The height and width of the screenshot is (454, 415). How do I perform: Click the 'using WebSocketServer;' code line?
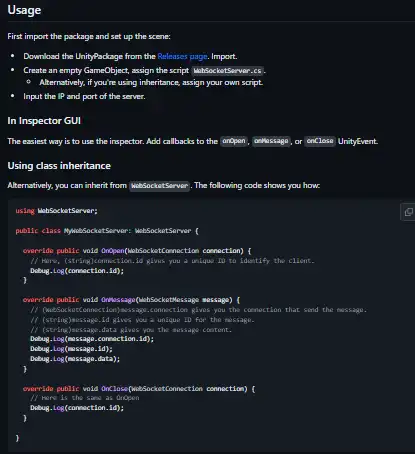(x=56, y=211)
